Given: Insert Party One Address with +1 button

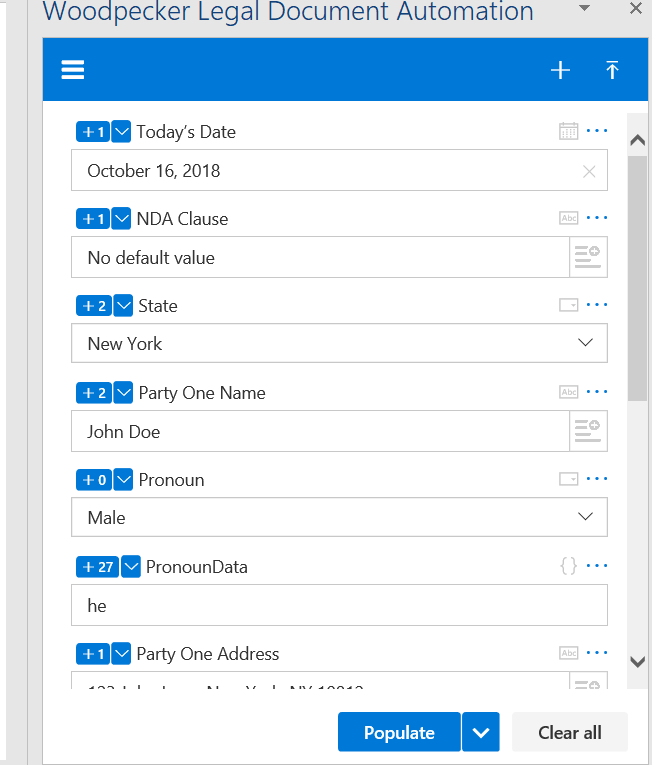Looking at the screenshot, I should tap(93, 654).
